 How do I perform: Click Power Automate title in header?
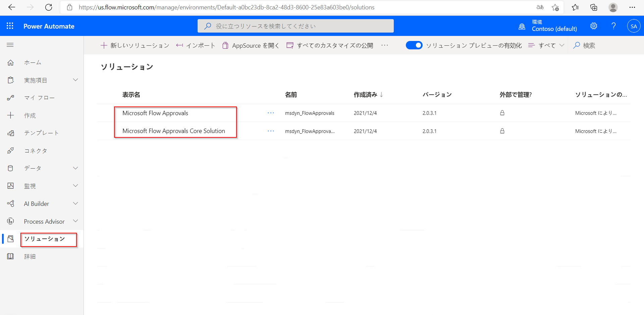(49, 26)
